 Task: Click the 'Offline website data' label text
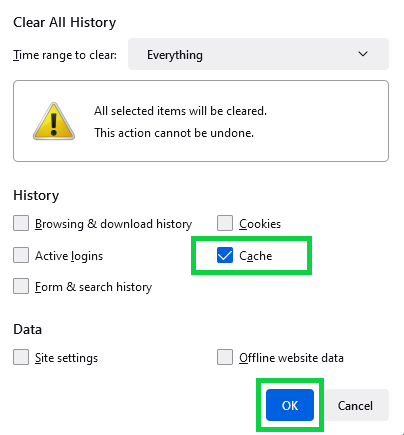coord(291,358)
